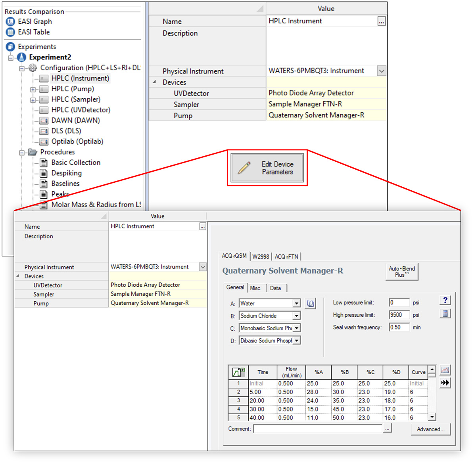The image size is (476, 469).
Task: Expand the HPLC (Pump) tree node
Action: tap(33, 89)
